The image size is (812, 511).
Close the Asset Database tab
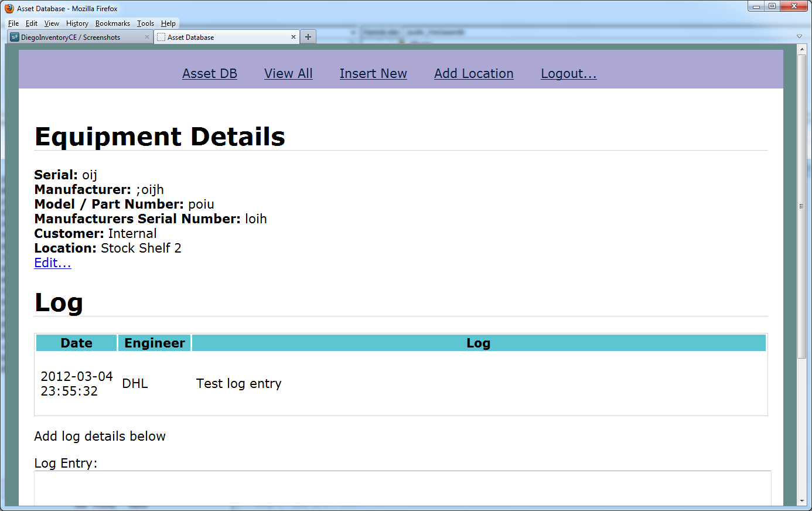294,36
